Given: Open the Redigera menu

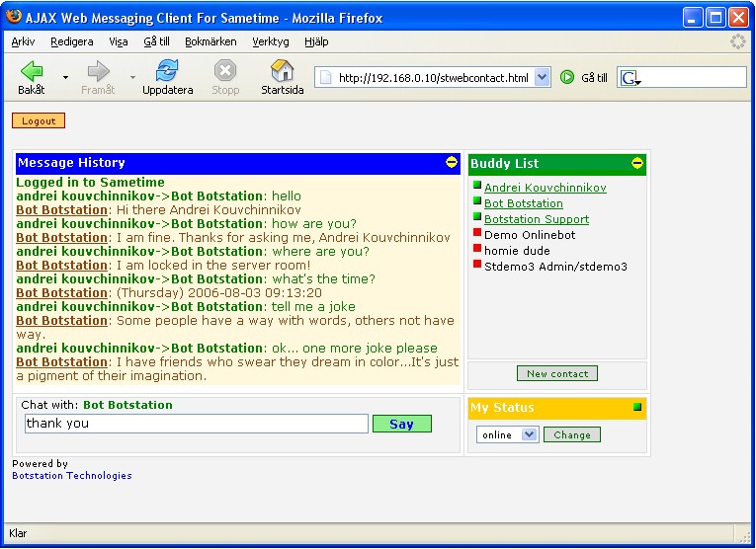Looking at the screenshot, I should (x=72, y=41).
